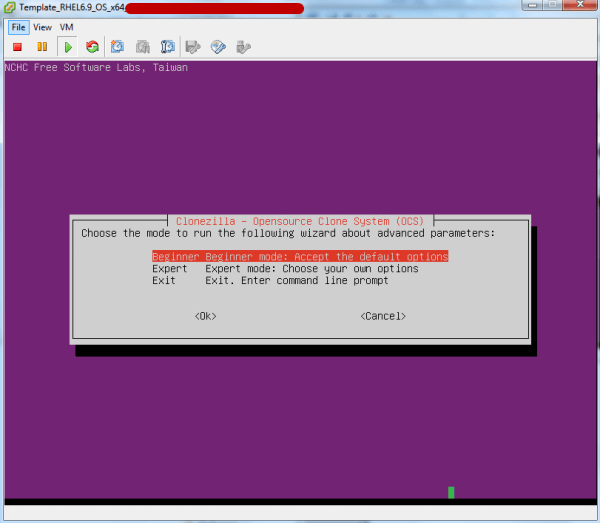Click the CD/DVD drive connect icon

pyautogui.click(x=218, y=47)
